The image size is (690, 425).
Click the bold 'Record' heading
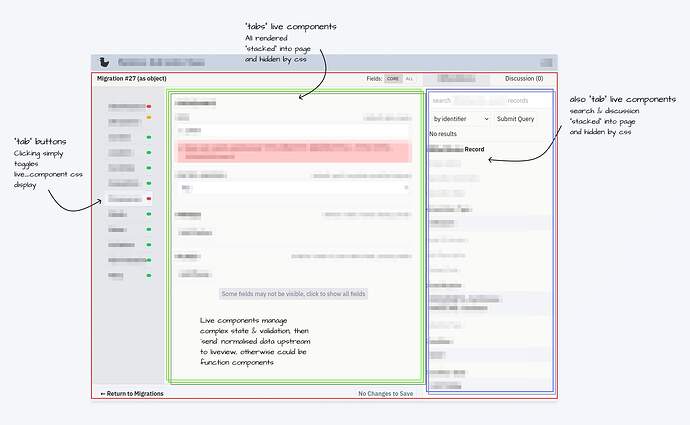pos(474,149)
